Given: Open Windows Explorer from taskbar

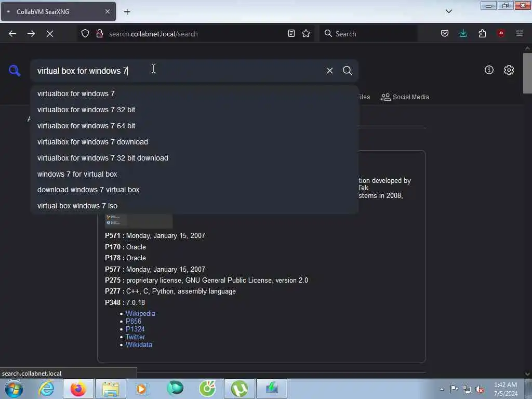Looking at the screenshot, I should (x=111, y=389).
